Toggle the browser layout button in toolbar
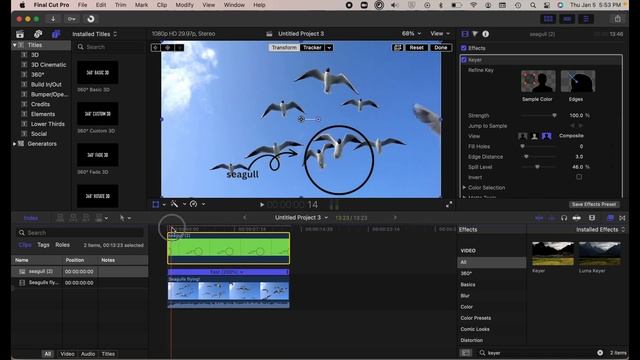 point(548,19)
